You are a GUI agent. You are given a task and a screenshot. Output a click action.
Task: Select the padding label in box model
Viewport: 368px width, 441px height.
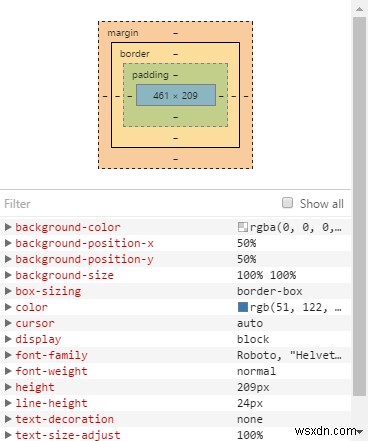[150, 75]
